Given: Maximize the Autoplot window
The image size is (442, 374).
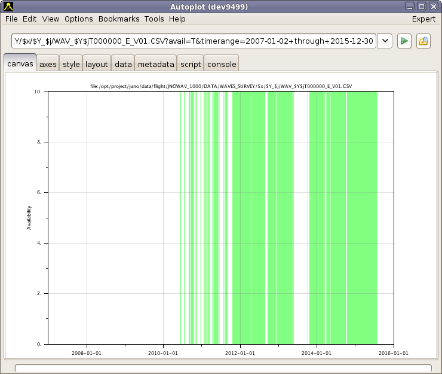Looking at the screenshot, I should point(421,6).
